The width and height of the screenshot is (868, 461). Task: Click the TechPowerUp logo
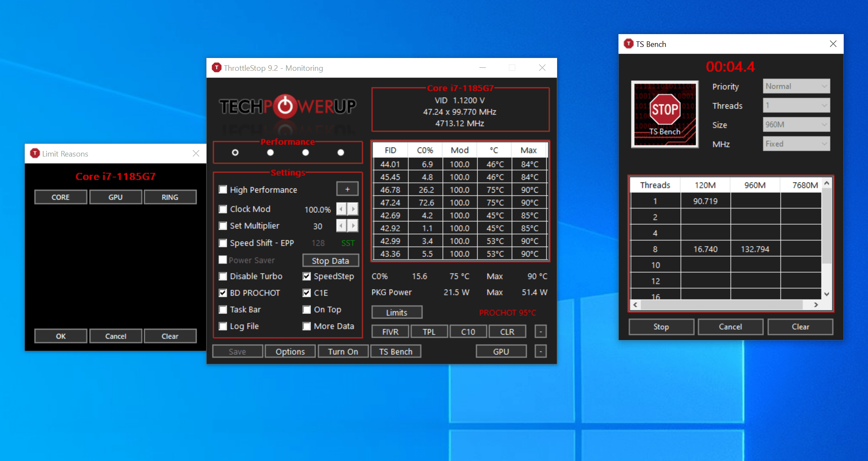pos(288,107)
